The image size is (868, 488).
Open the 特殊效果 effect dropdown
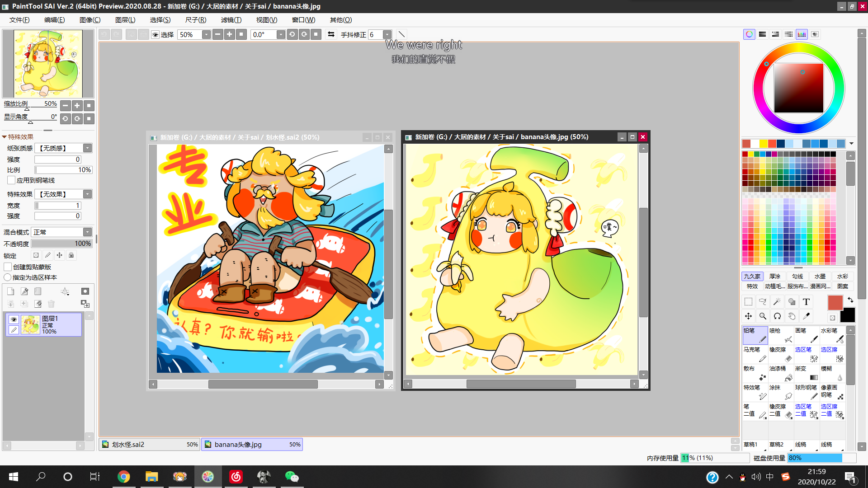pyautogui.click(x=88, y=194)
